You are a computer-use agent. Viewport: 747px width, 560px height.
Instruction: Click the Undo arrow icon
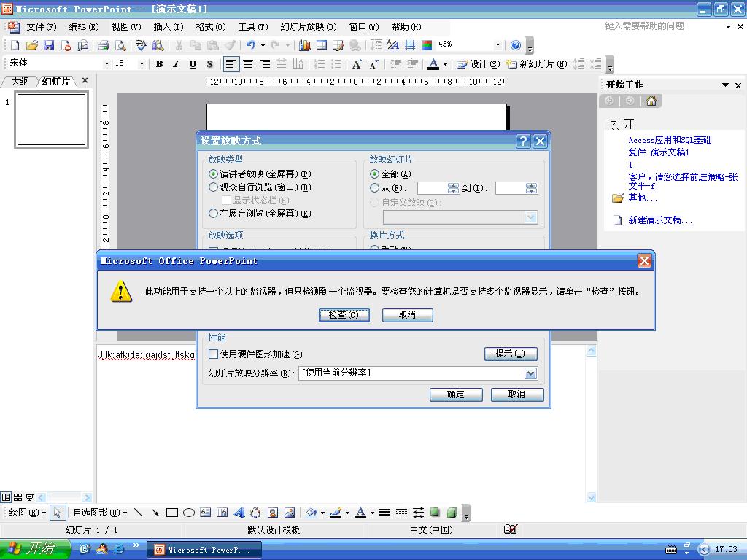click(251, 45)
